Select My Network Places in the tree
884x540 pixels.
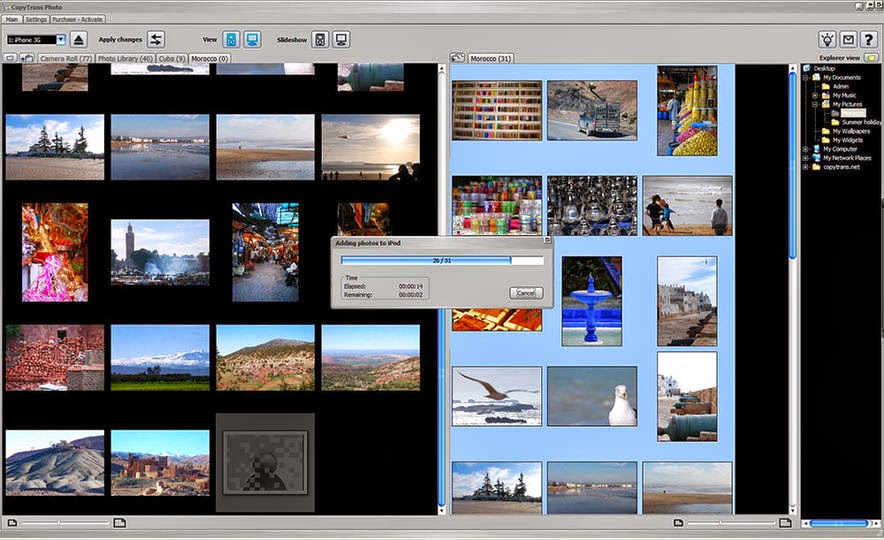click(847, 158)
